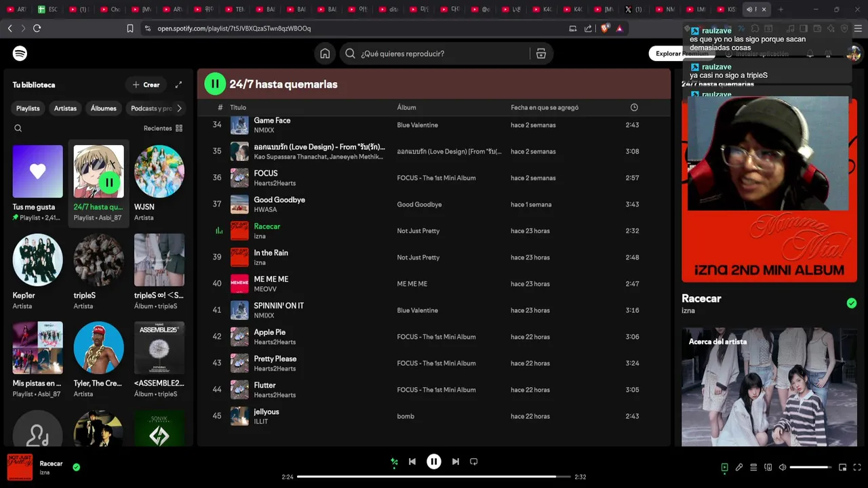The image size is (868, 488).
Task: Adjust the volume slider
Action: click(x=811, y=467)
